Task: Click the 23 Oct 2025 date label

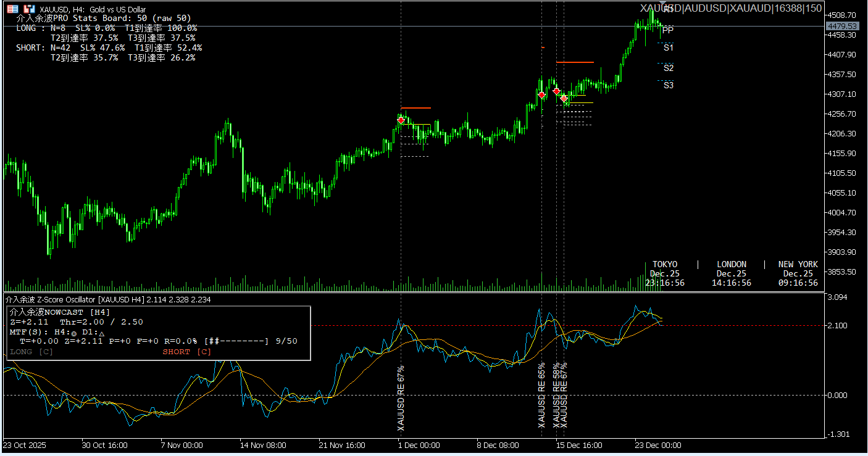Action: click(25, 445)
